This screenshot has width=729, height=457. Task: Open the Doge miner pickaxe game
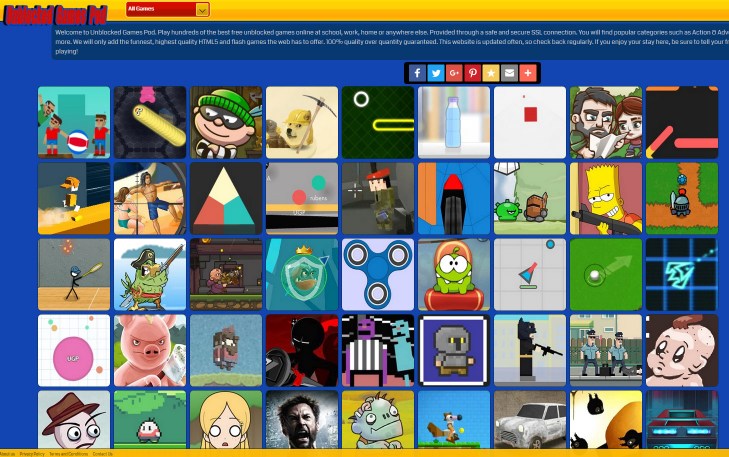tap(302, 122)
